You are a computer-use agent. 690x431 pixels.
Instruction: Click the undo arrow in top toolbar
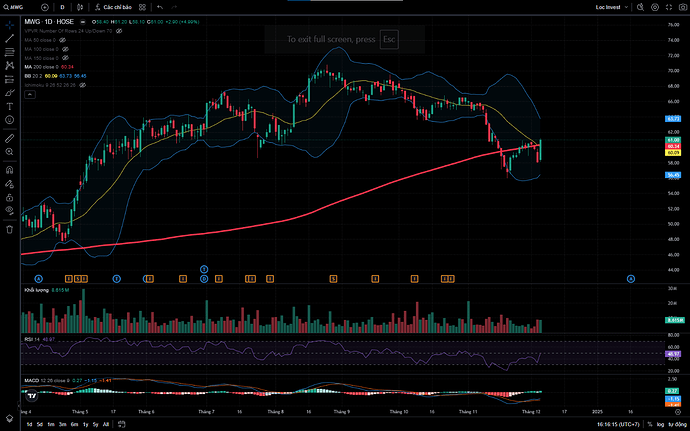click(x=159, y=7)
